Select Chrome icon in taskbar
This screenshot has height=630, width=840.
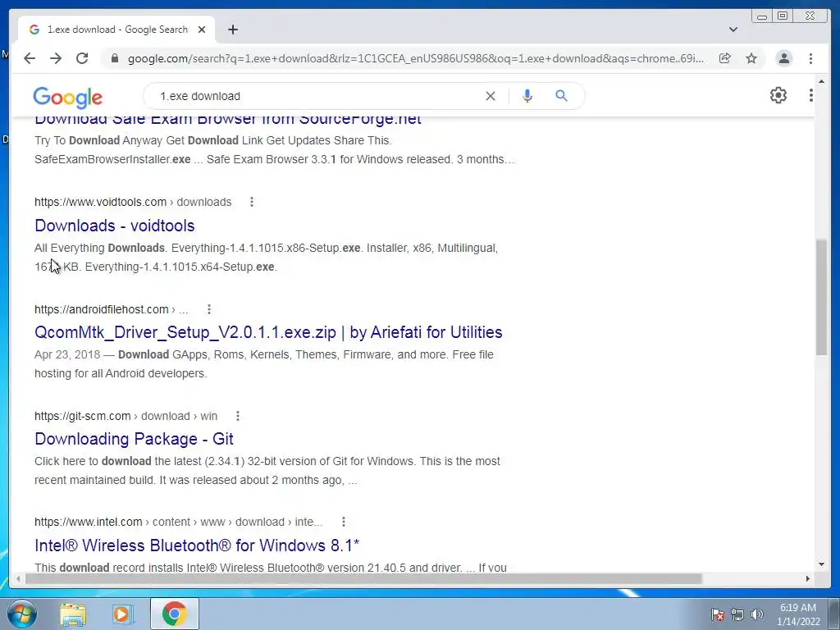(x=174, y=614)
